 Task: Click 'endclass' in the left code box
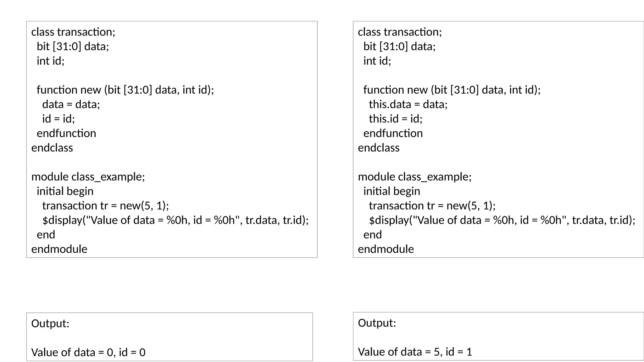pos(52,148)
